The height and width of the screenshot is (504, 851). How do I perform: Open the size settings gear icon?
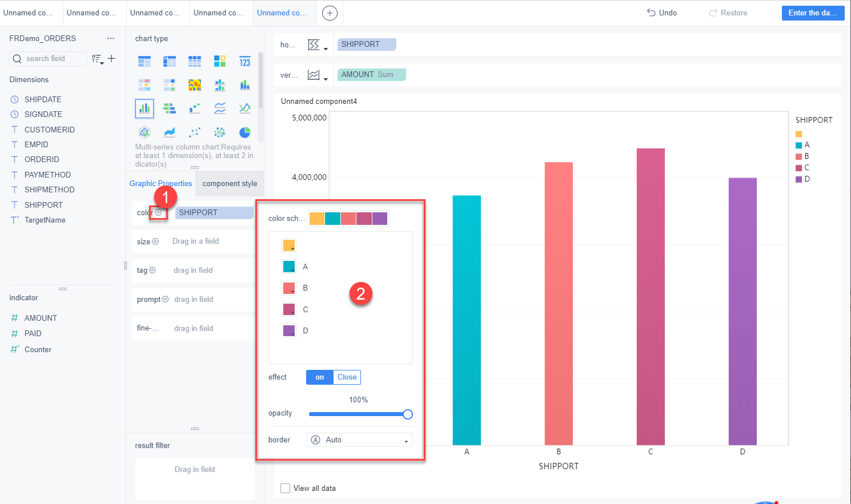pos(155,241)
